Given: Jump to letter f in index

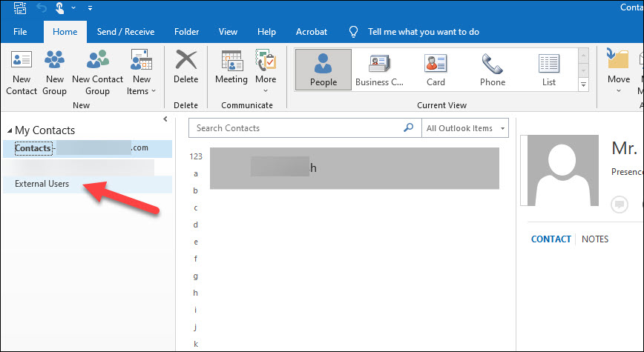Looking at the screenshot, I should 196,259.
